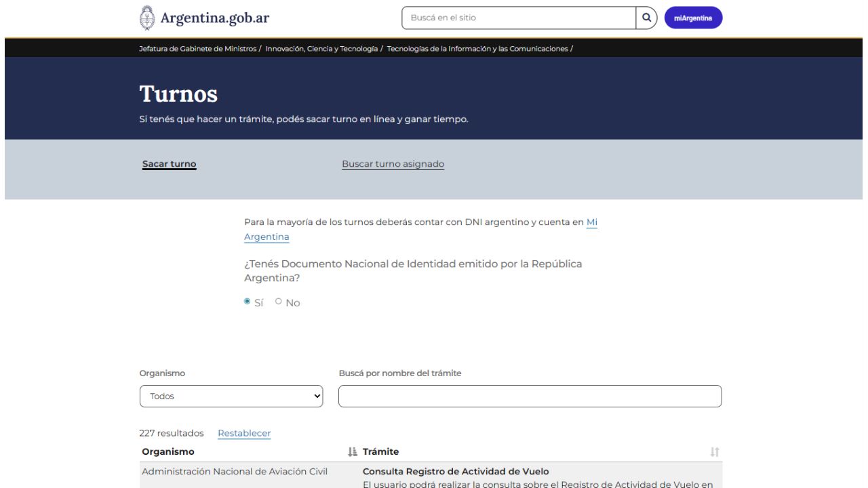Viewport: 868px width, 488px height.
Task: Switch to Buscar turno asignado tab
Action: 393,164
